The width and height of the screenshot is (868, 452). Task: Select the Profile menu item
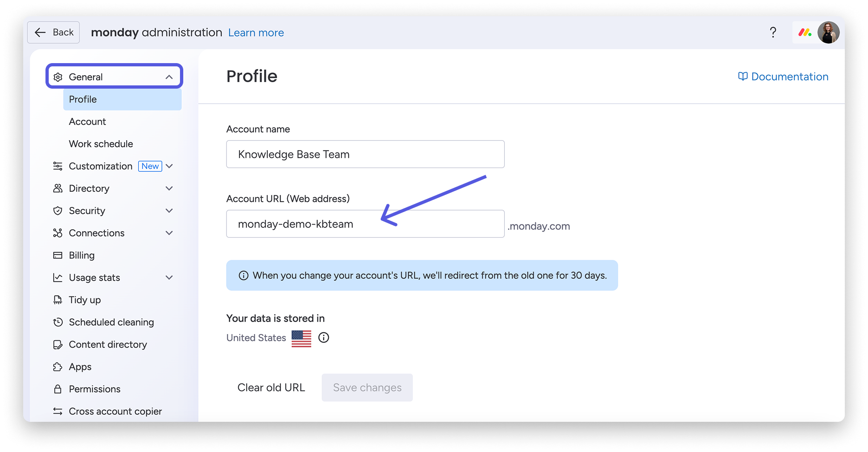pos(122,99)
